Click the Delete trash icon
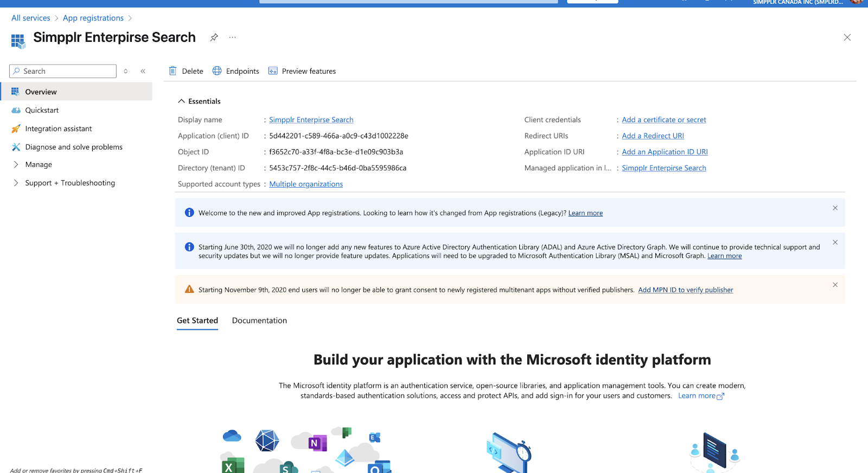Screen dimensions: 868x473 point(173,71)
